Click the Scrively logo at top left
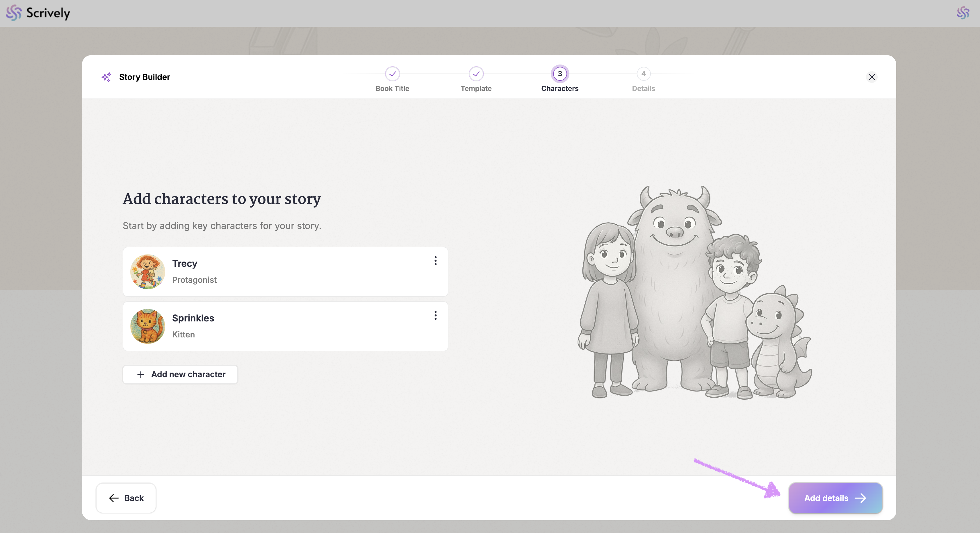The height and width of the screenshot is (533, 980). (x=38, y=13)
